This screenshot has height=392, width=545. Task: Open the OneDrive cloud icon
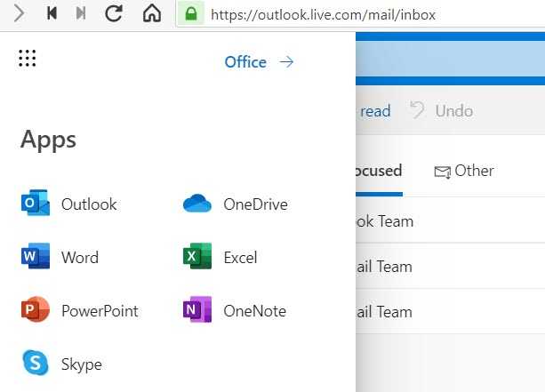[197, 204]
